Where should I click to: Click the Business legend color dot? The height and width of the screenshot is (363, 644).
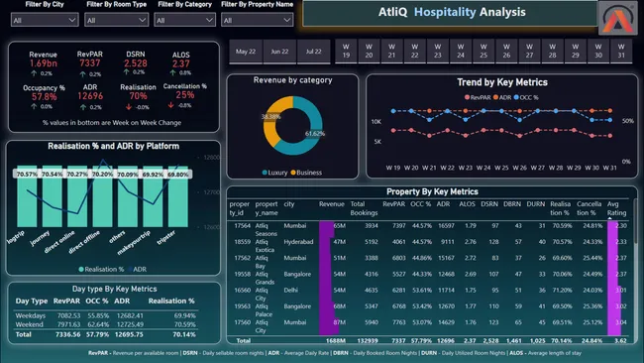click(293, 173)
